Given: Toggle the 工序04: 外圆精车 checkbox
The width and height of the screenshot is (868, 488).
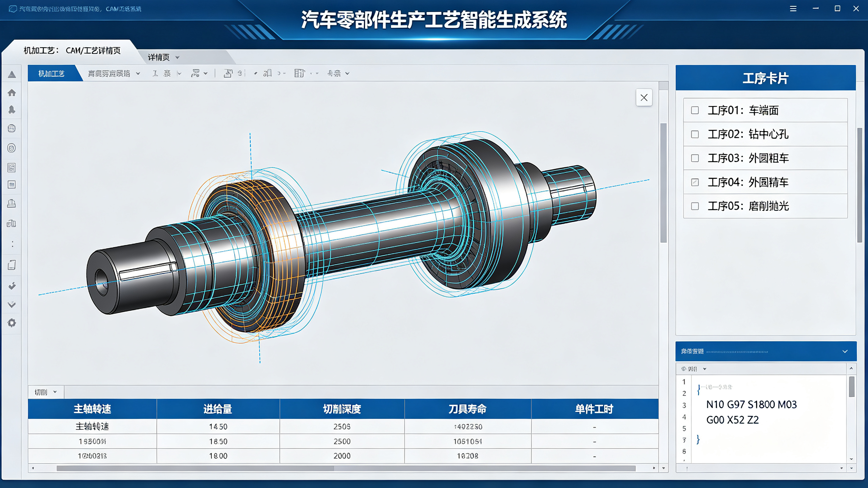Looking at the screenshot, I should (695, 182).
